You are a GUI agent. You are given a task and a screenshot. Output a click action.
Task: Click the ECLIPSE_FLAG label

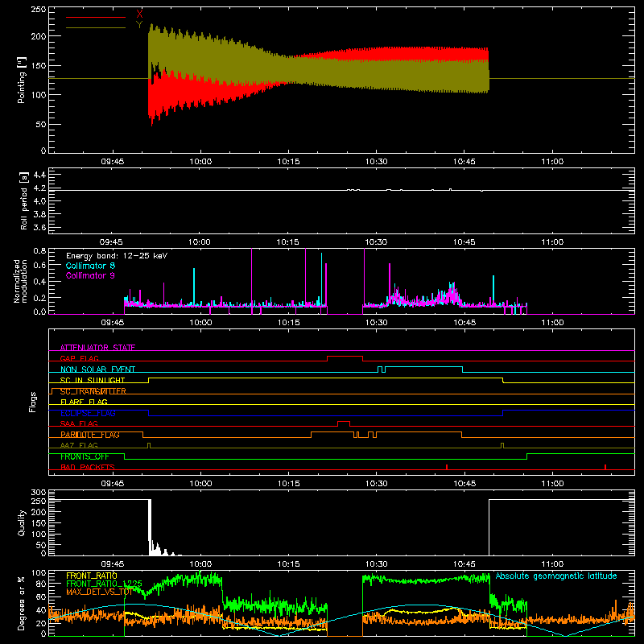[x=88, y=413]
